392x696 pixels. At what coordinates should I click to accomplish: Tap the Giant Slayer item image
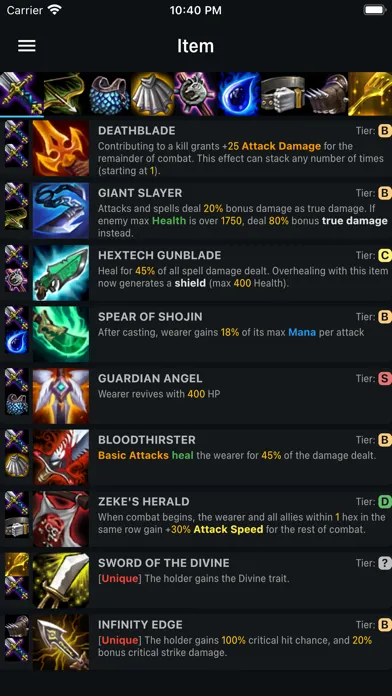[x=61, y=210]
